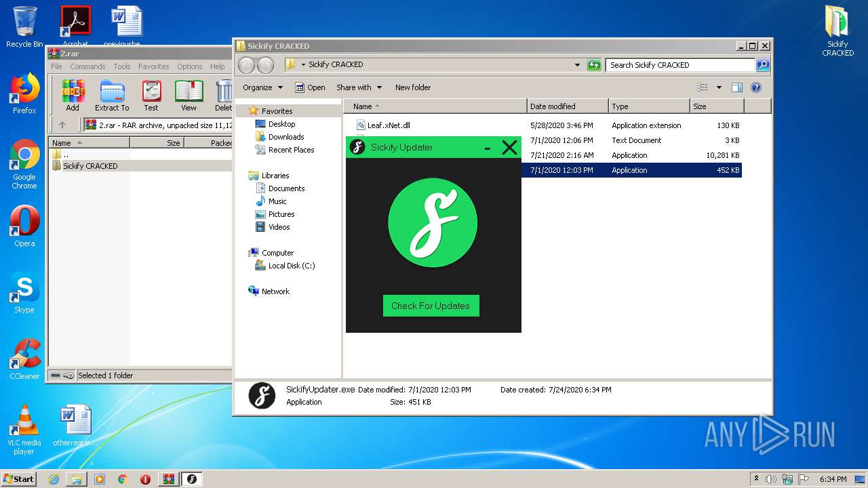The width and height of the screenshot is (868, 488).
Task: Click the Add icon in WinRAR toolbar
Action: [x=73, y=95]
